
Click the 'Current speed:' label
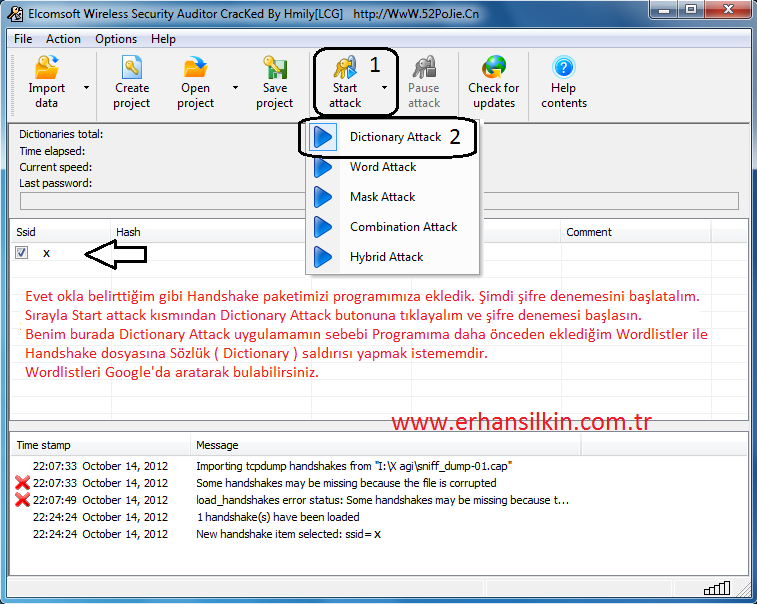click(56, 167)
